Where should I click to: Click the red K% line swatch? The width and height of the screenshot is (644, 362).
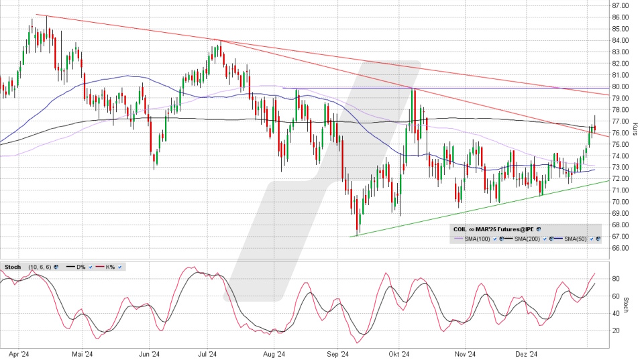coord(100,266)
